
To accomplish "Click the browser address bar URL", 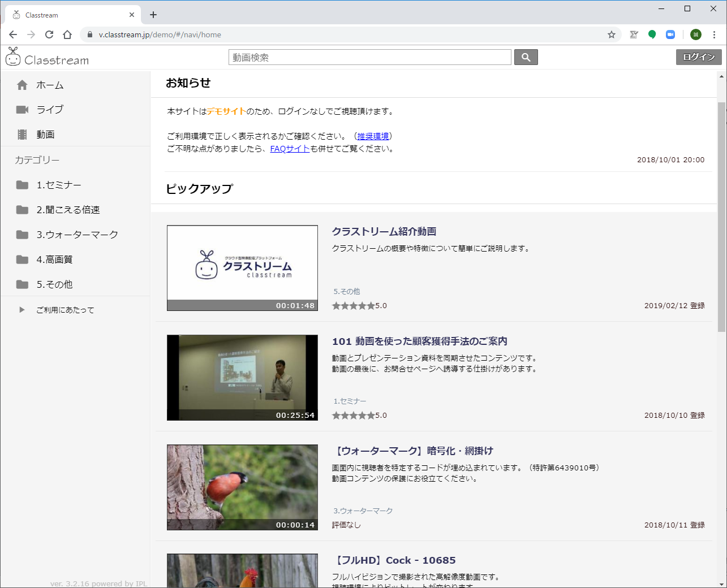I will pos(160,34).
